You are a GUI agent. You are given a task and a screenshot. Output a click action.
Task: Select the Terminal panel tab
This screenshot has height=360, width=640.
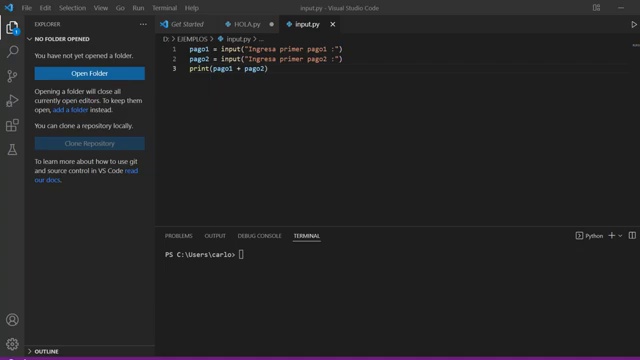307,236
